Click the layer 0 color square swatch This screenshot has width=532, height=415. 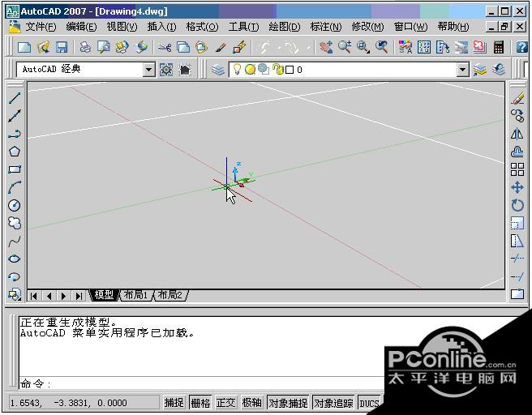pos(290,70)
